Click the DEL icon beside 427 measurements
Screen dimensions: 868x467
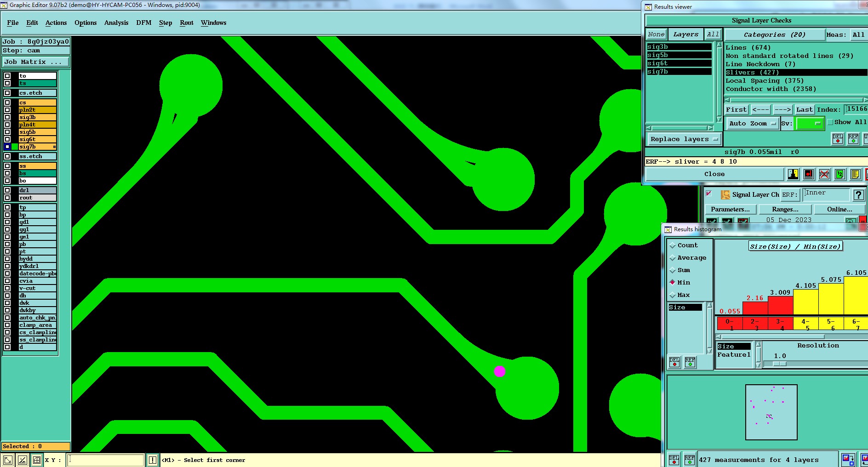pos(674,460)
